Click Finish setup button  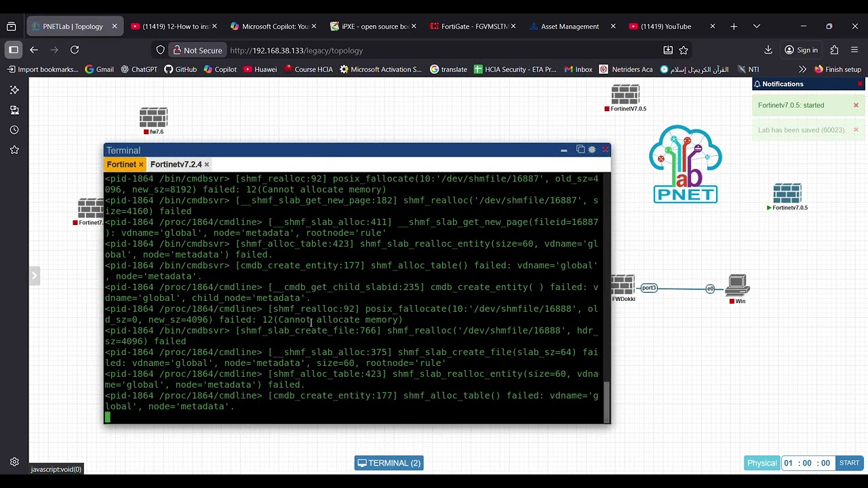click(837, 69)
